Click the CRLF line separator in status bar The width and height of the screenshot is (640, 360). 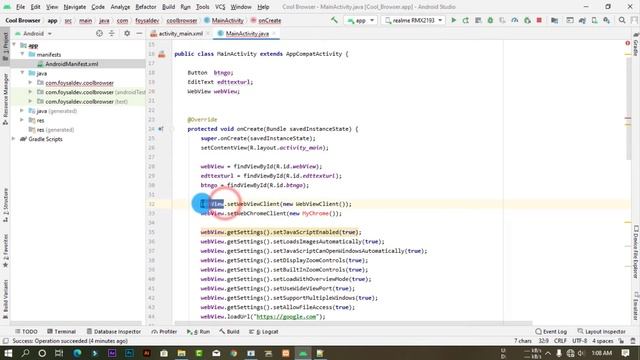click(560, 341)
